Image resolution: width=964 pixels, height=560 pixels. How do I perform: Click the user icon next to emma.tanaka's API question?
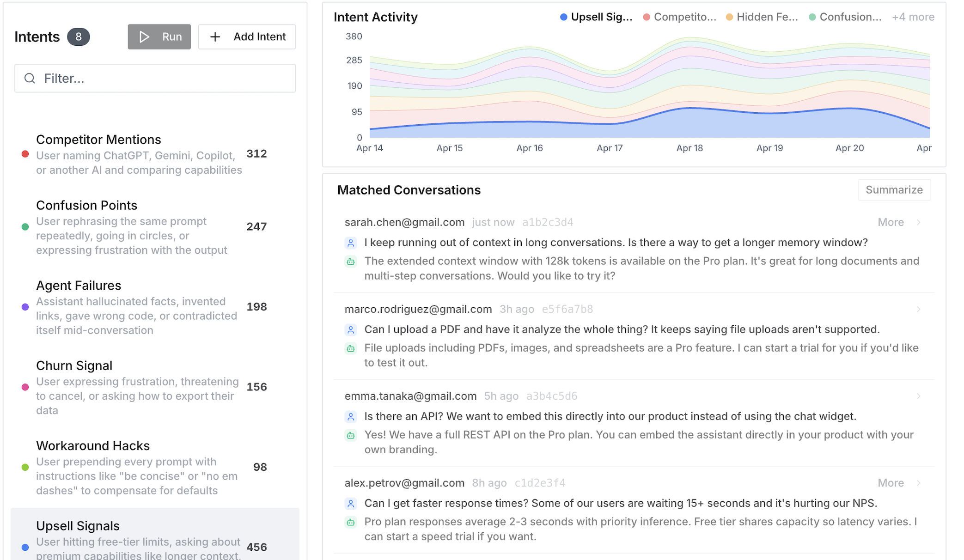[350, 416]
